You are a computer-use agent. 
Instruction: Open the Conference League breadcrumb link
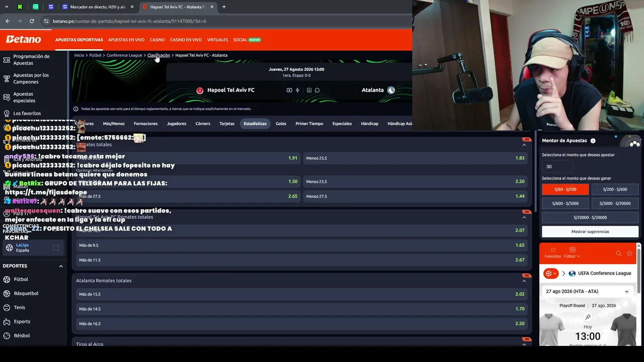pos(124,55)
